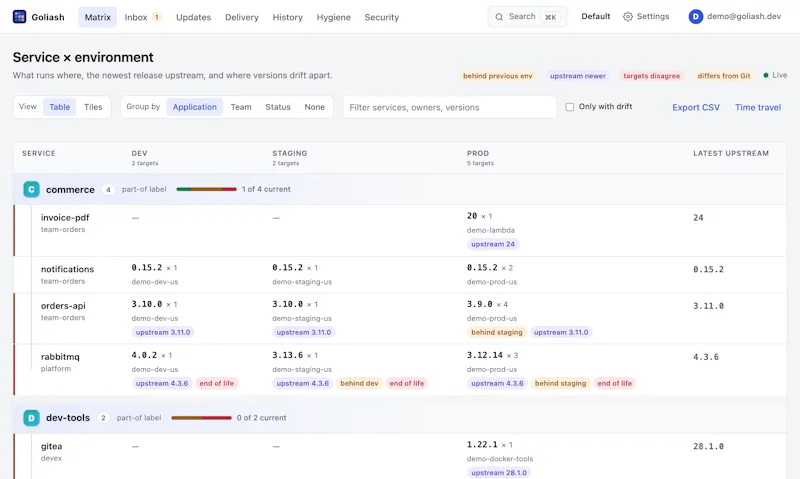This screenshot has height=479, width=800.
Task: Collapse the commerce group header
Action: click(399, 189)
